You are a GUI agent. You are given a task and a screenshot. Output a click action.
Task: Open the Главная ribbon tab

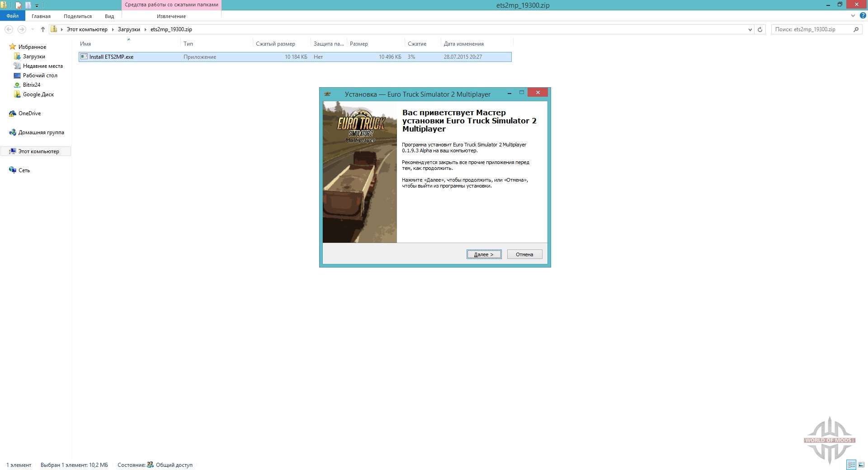pyautogui.click(x=41, y=16)
